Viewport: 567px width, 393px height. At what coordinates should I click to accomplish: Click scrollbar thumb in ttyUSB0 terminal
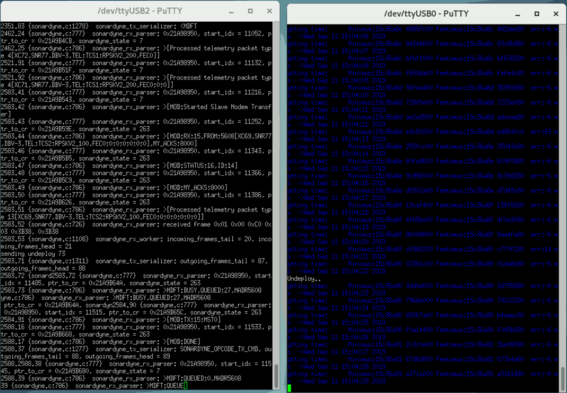[x=563, y=379]
